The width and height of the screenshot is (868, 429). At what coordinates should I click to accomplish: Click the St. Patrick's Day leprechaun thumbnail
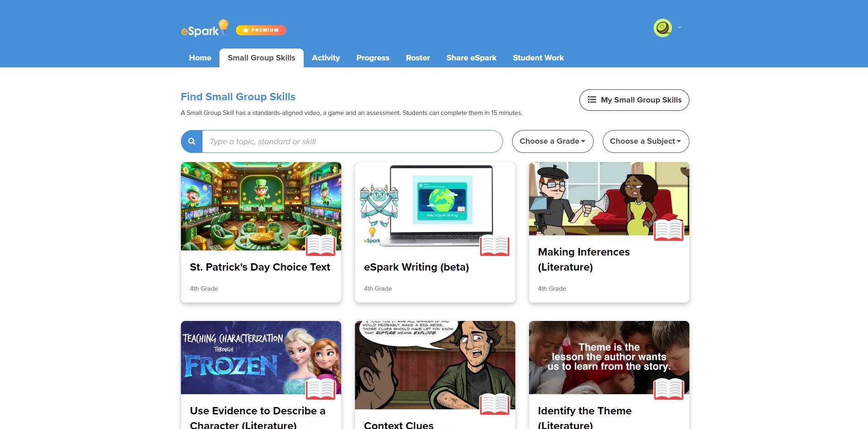(261, 206)
